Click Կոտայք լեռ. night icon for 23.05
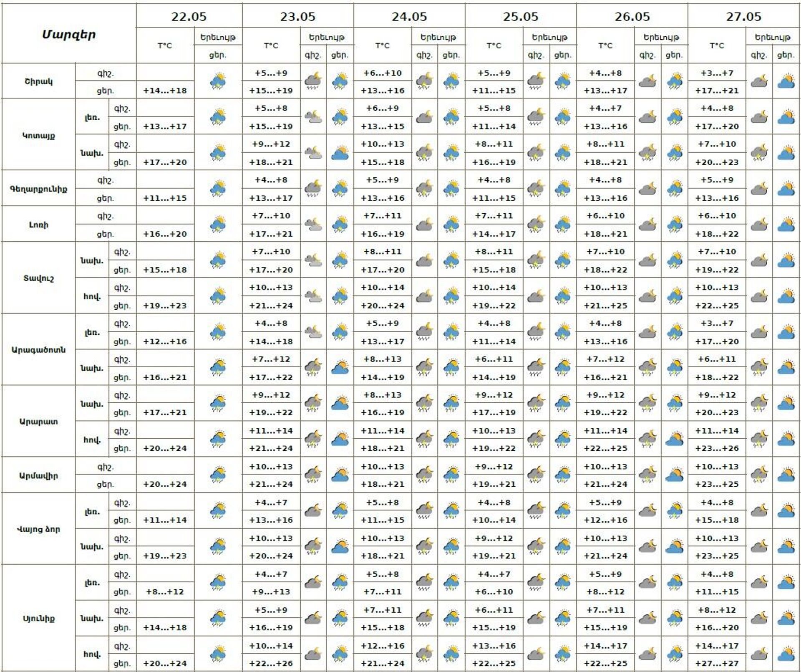This screenshot has width=801, height=672. (313, 117)
